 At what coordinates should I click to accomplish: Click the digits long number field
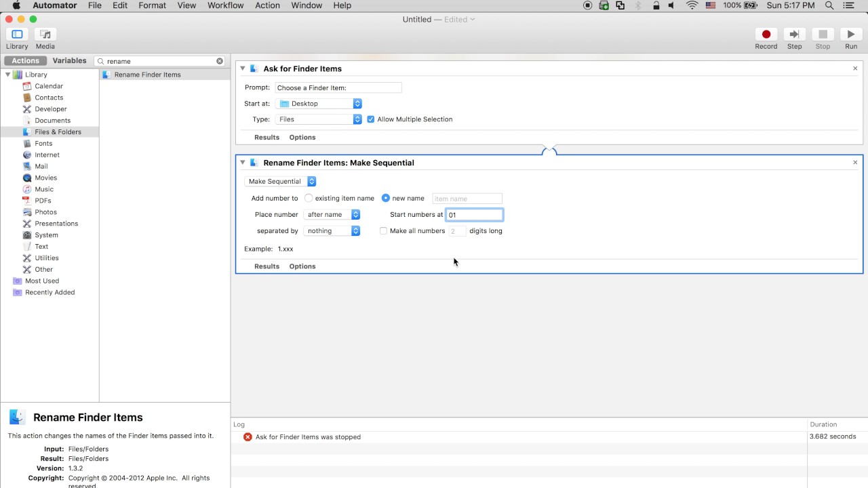(x=458, y=231)
